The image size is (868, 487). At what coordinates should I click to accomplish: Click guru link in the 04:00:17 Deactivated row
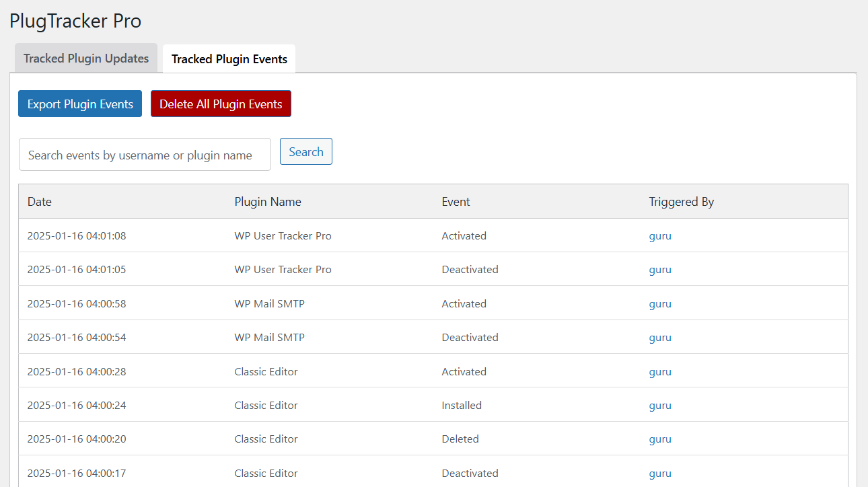[x=660, y=474]
